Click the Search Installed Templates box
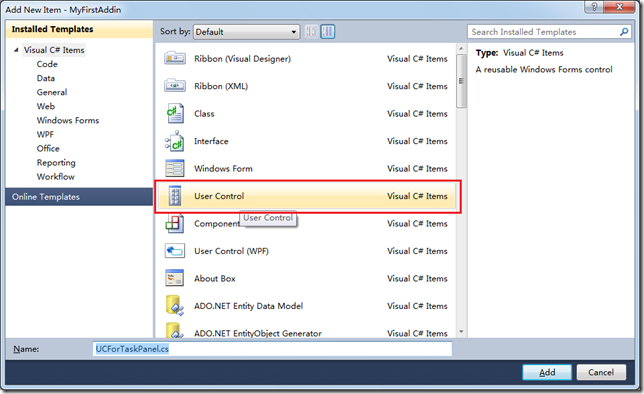 [x=550, y=32]
